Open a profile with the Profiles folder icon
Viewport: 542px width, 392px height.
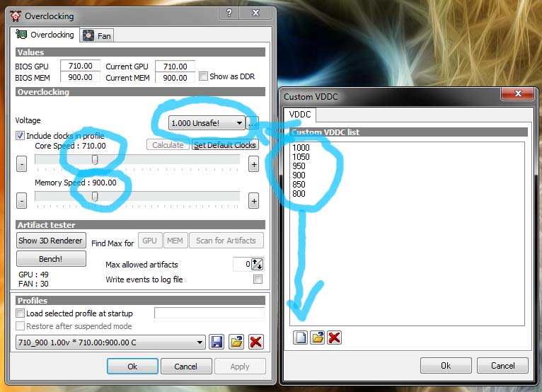[x=236, y=342]
